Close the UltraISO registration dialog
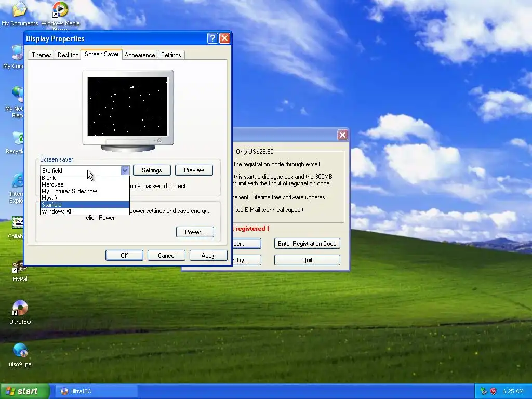This screenshot has height=399, width=532. pos(342,135)
